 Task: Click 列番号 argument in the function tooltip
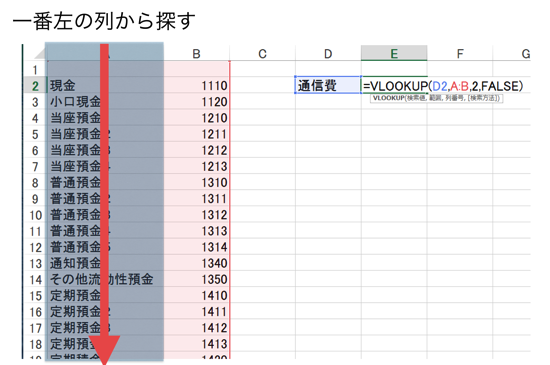click(x=454, y=98)
